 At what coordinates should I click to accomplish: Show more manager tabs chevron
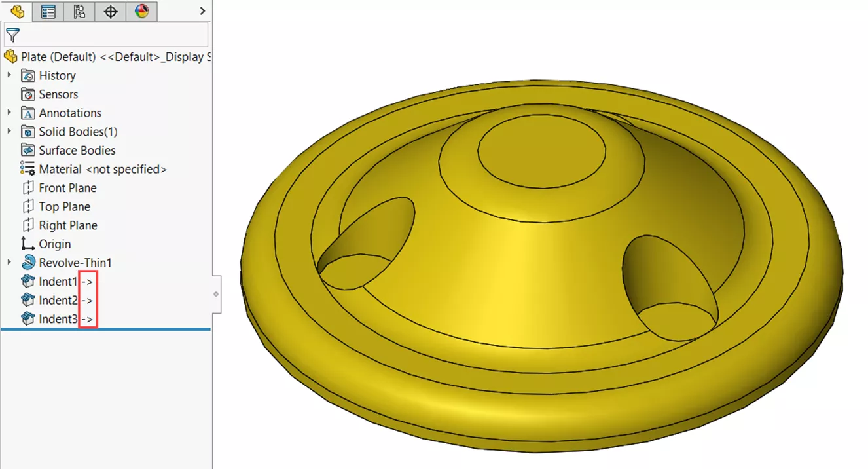tap(202, 11)
